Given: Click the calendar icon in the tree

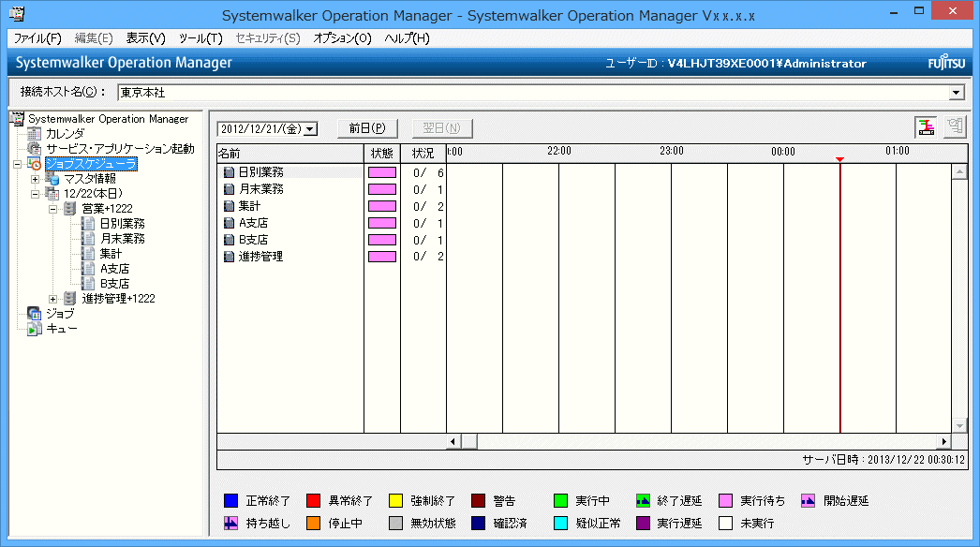Looking at the screenshot, I should pos(35,134).
